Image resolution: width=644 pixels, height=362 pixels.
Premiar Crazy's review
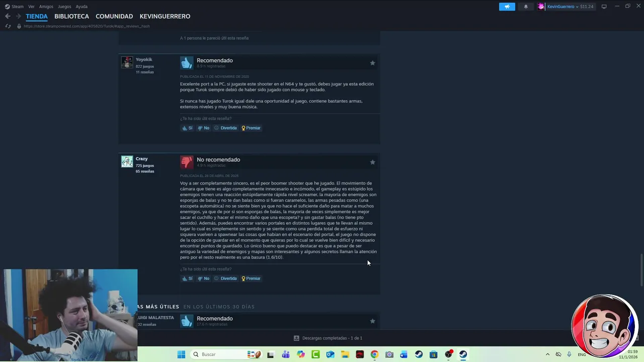251,278
